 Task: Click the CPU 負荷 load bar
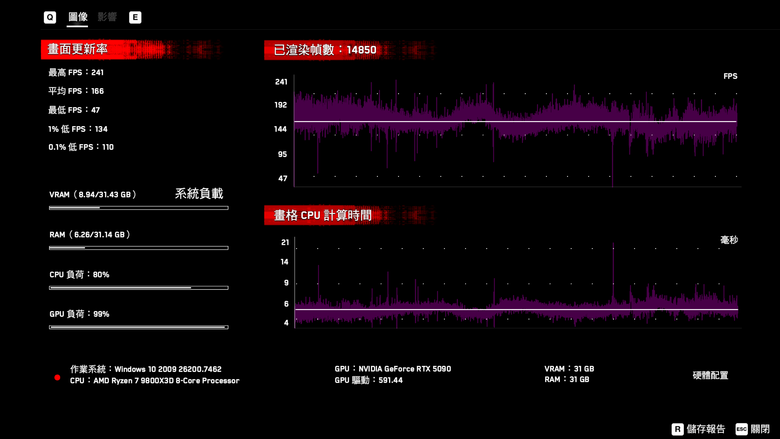pyautogui.click(x=139, y=287)
